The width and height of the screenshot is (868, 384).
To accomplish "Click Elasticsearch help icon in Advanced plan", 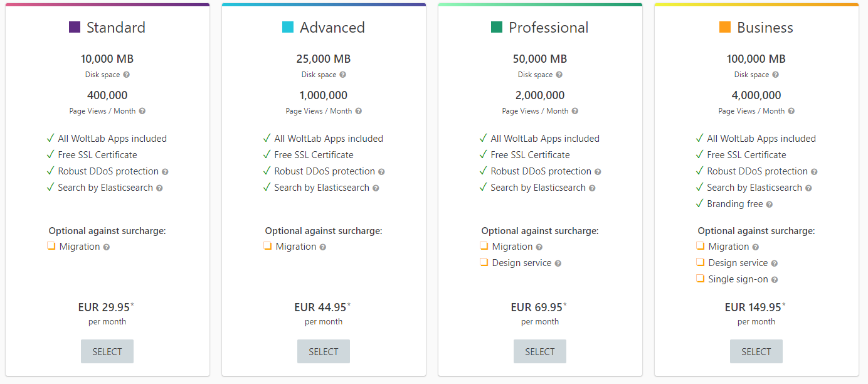I will coord(376,188).
